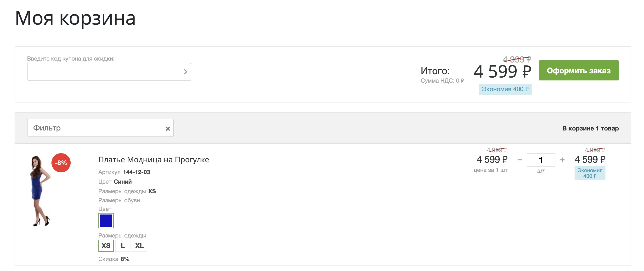
Task: Decrease quantity with the minus icon
Action: pyautogui.click(x=520, y=160)
